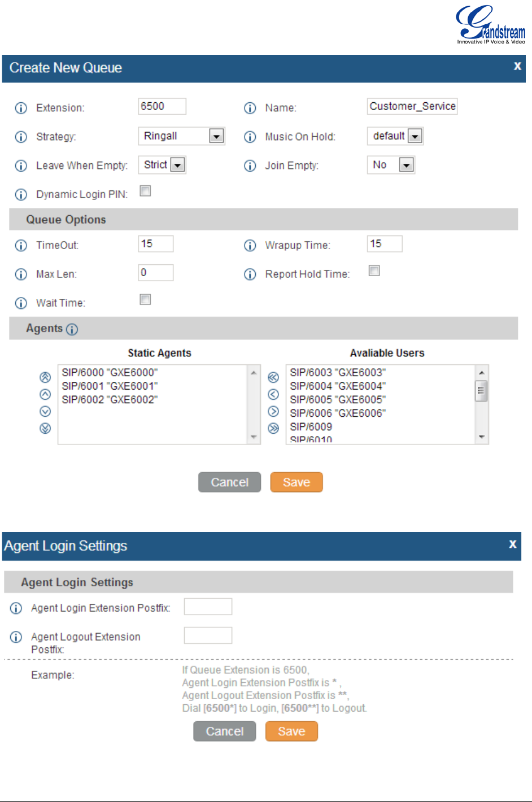Add all available users to Static Agents
532x802 pixels.
pyautogui.click(x=273, y=377)
